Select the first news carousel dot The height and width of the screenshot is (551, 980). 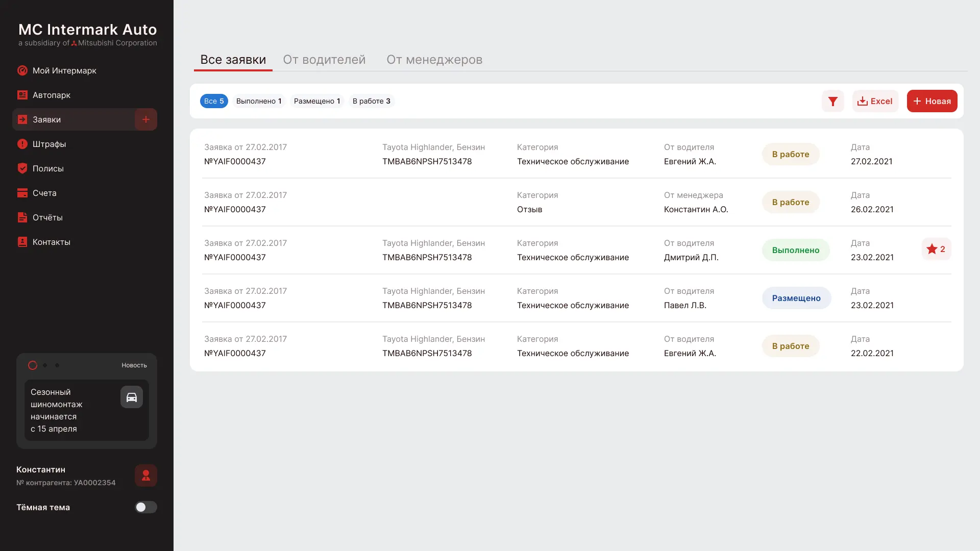tap(33, 365)
